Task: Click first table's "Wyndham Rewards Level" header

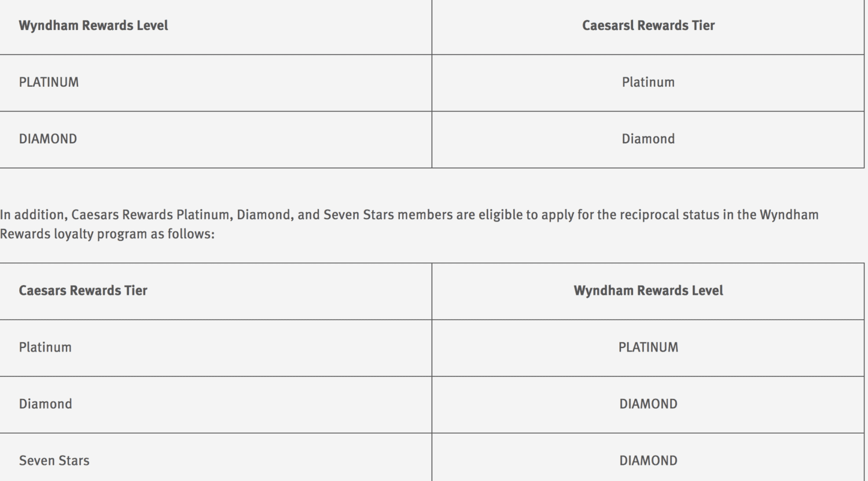Action: (x=93, y=25)
